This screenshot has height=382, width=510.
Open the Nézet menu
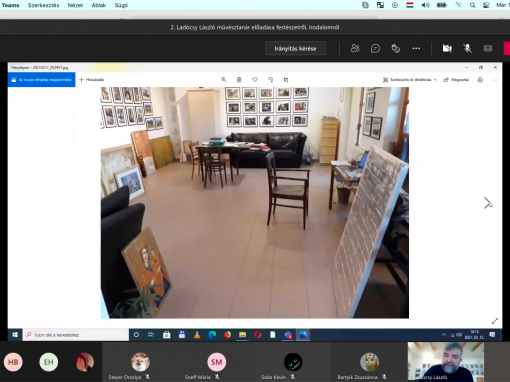coord(75,5)
